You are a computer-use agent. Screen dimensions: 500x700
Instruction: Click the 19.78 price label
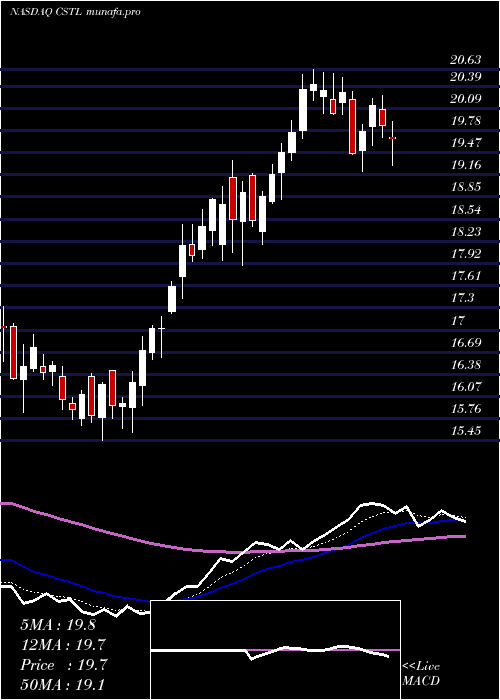[x=466, y=121]
